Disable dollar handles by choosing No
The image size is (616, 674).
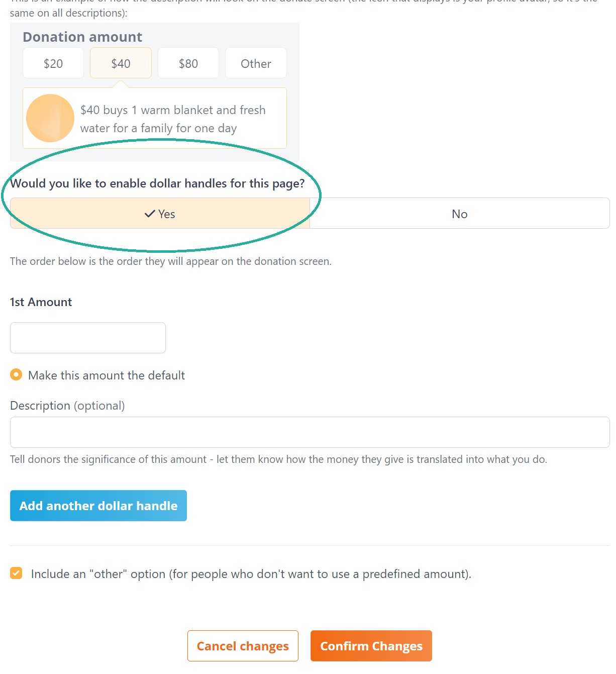pos(460,214)
